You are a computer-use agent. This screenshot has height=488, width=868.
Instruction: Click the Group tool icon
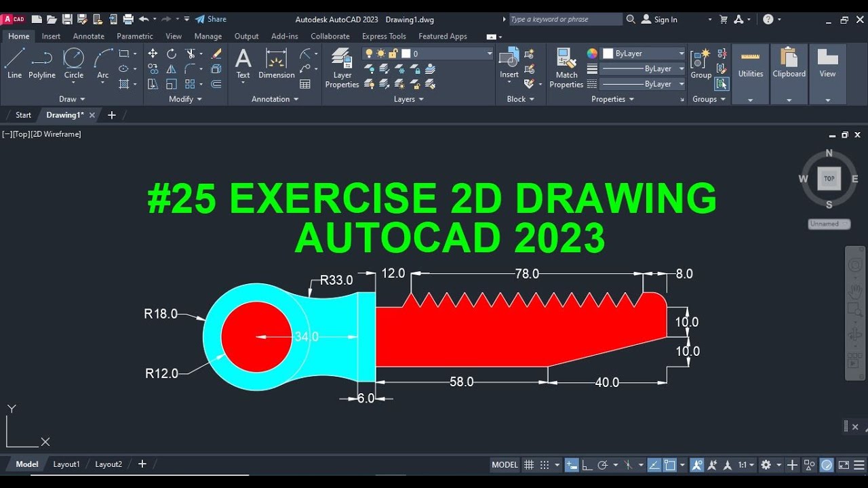701,64
